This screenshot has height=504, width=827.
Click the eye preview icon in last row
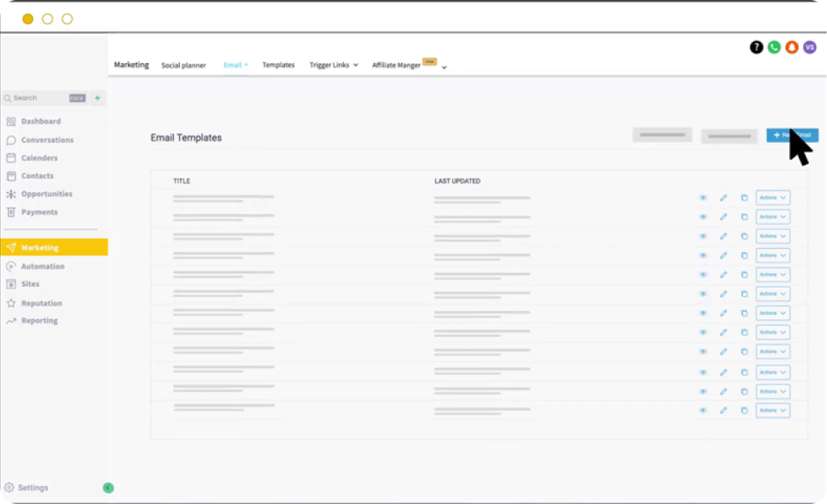point(703,410)
